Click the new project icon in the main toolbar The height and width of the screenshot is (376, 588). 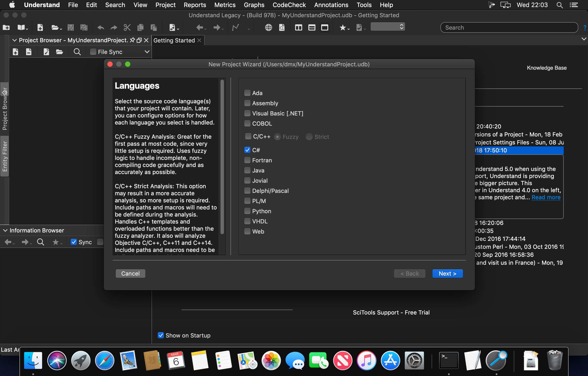coord(6,27)
